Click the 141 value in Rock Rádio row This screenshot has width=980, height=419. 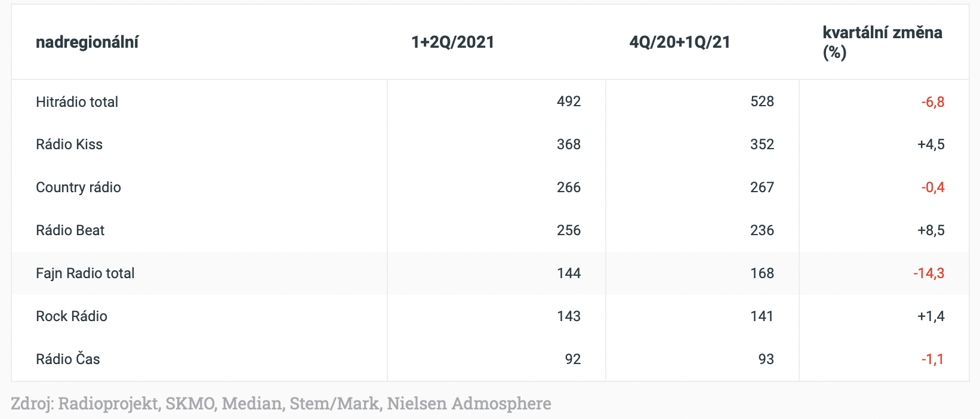[x=762, y=316]
